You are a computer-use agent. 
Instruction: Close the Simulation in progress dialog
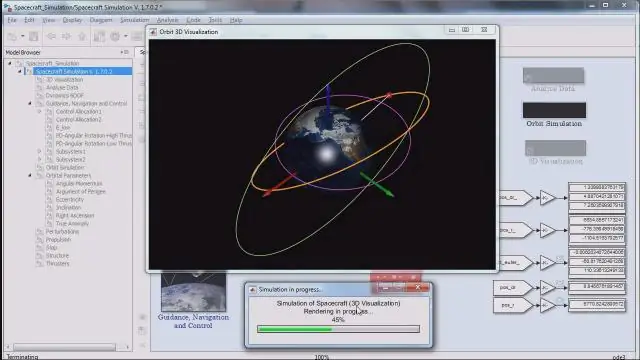point(418,287)
